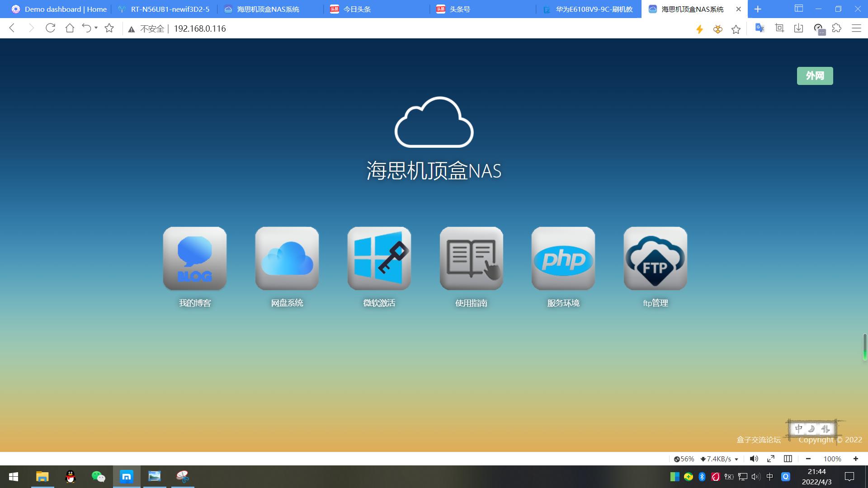Switch to the 今日头条 tab

pyautogui.click(x=357, y=9)
